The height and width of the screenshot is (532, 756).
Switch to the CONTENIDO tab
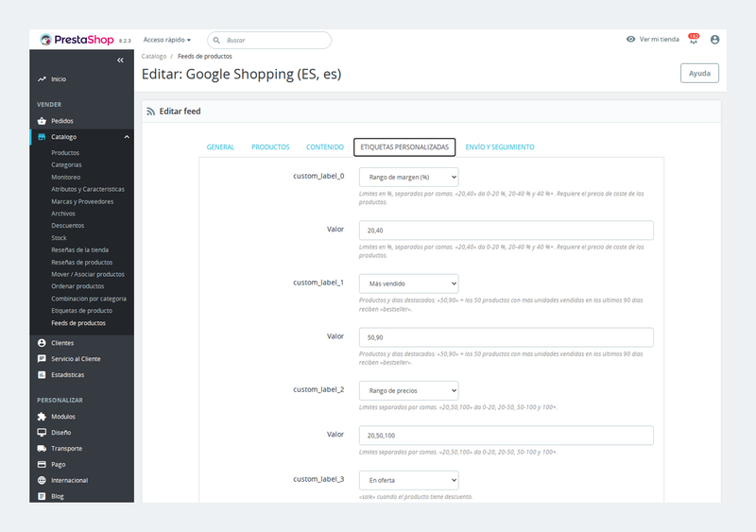coord(325,147)
